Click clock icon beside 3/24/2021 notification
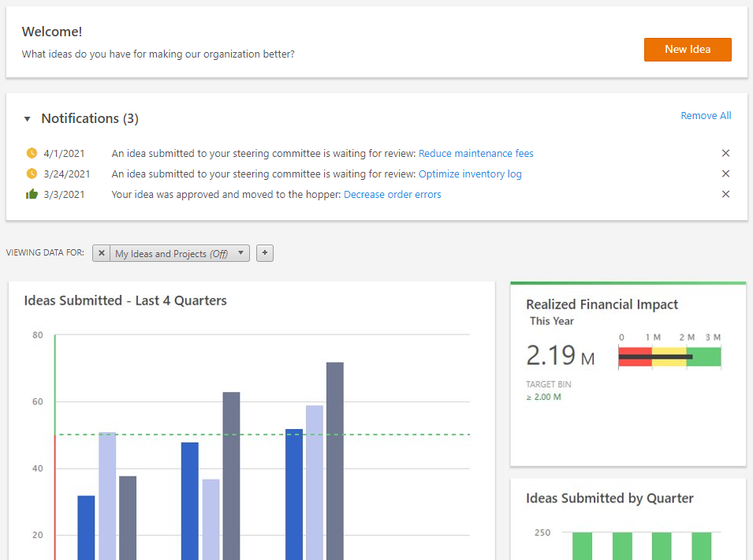The height and width of the screenshot is (560, 753). 32,174
